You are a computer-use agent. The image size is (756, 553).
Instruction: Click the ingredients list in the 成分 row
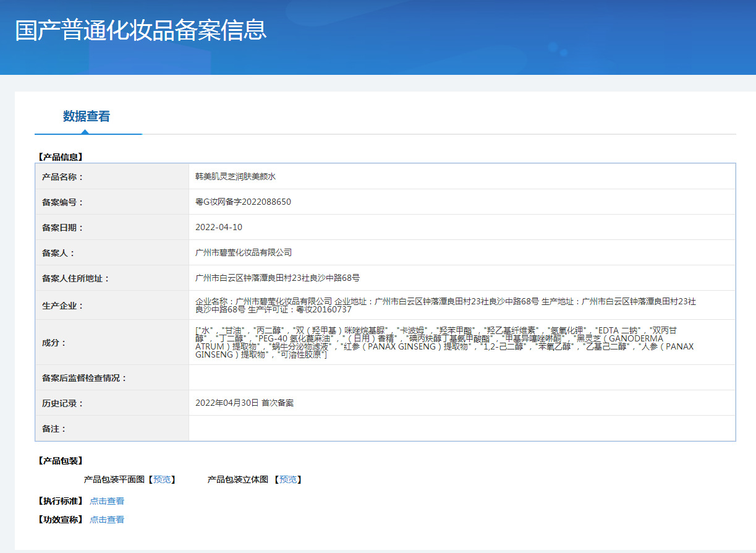(444, 342)
